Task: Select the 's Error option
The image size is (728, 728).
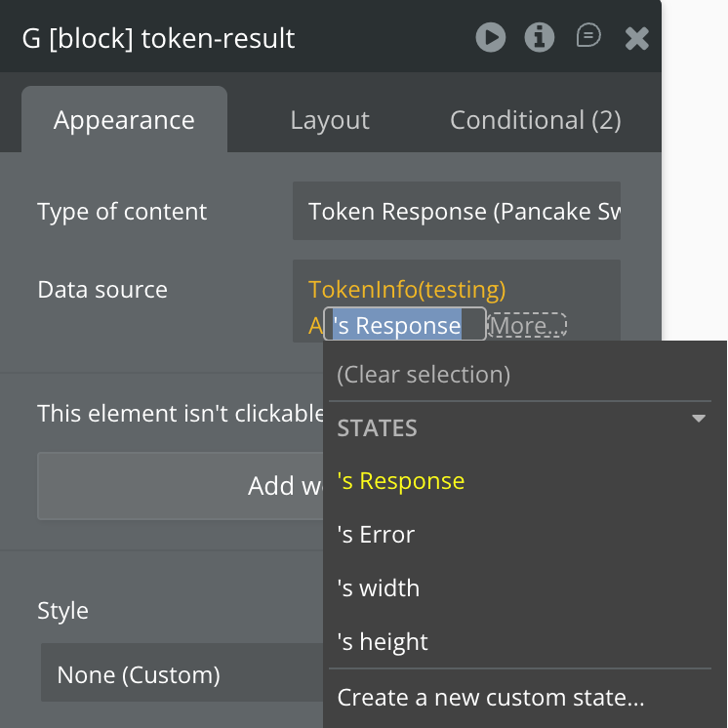Action: pos(376,535)
